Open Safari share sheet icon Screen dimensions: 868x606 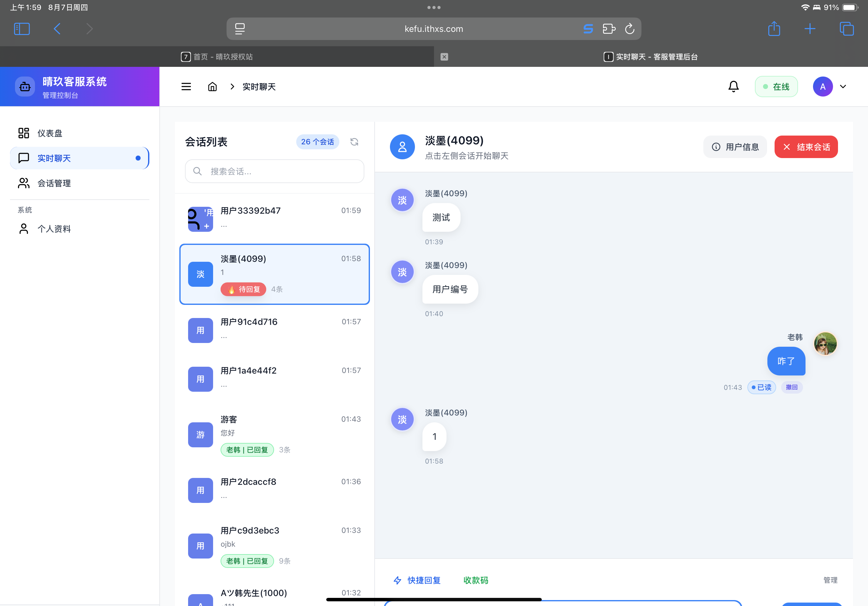pos(774,29)
